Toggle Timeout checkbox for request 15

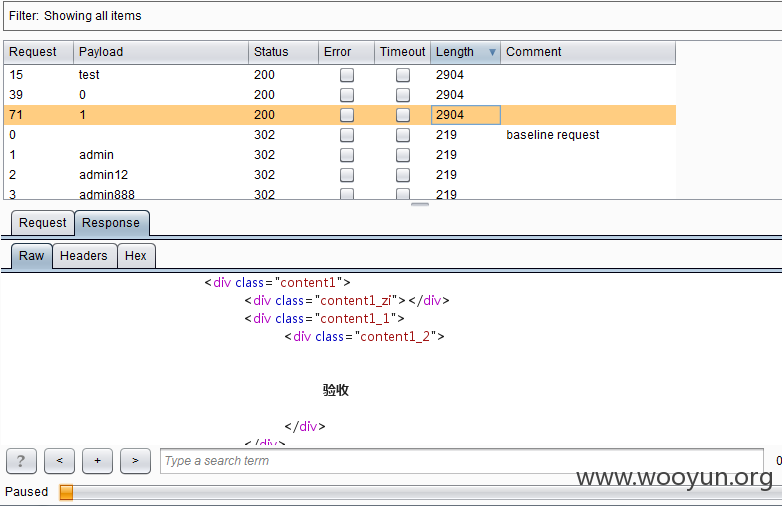[402, 75]
